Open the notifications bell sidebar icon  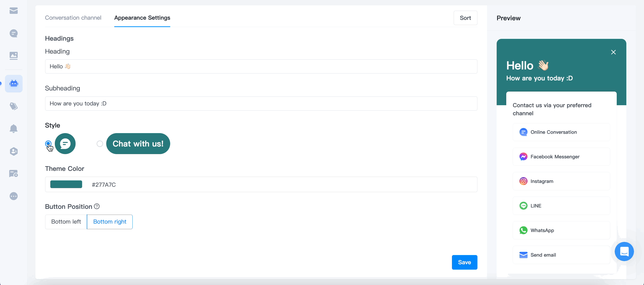point(13,129)
